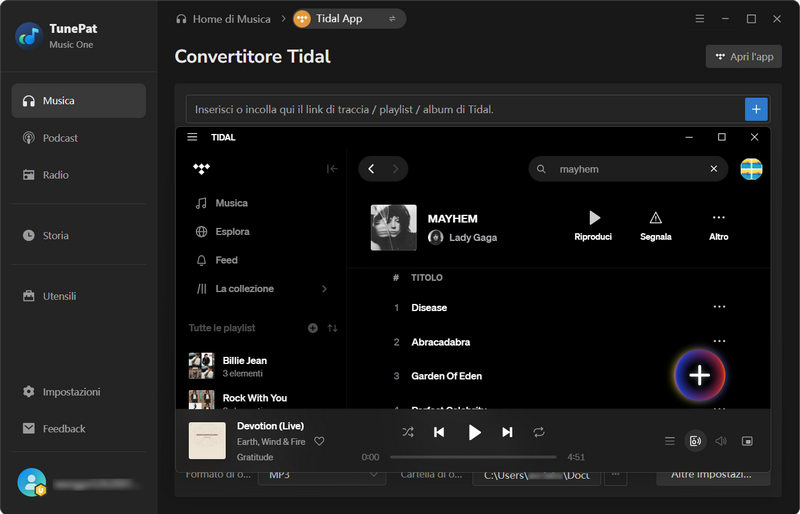Click the Tidal link input field
The height and width of the screenshot is (514, 800).
(465, 109)
